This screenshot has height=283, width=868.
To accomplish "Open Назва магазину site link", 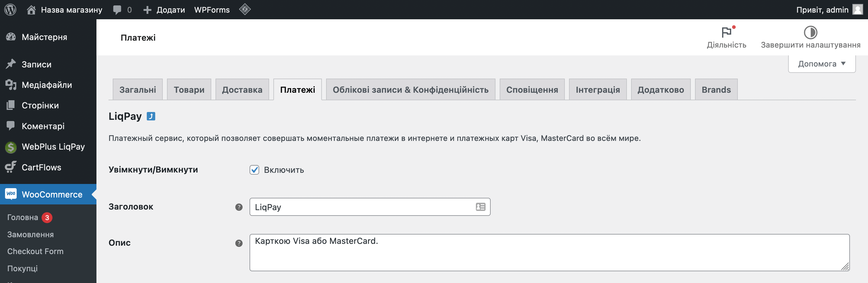I will point(71,10).
